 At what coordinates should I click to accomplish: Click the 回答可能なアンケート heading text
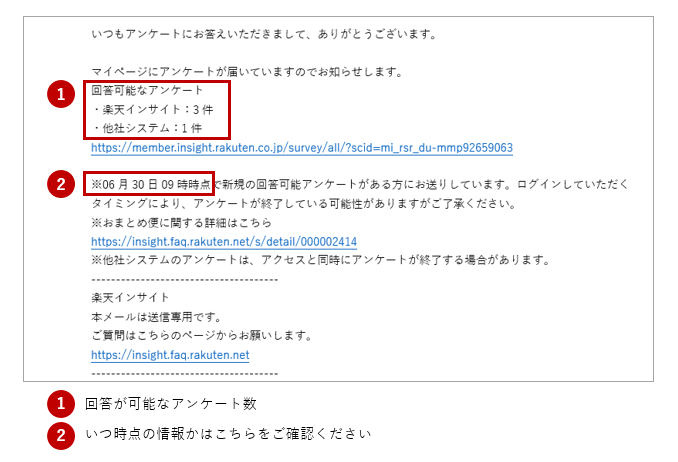[147, 90]
